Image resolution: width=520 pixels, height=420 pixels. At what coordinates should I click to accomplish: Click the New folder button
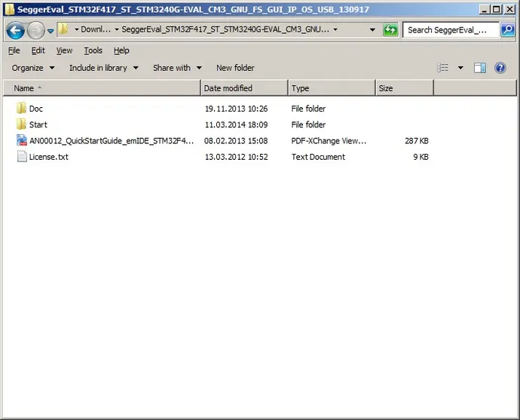pos(235,68)
